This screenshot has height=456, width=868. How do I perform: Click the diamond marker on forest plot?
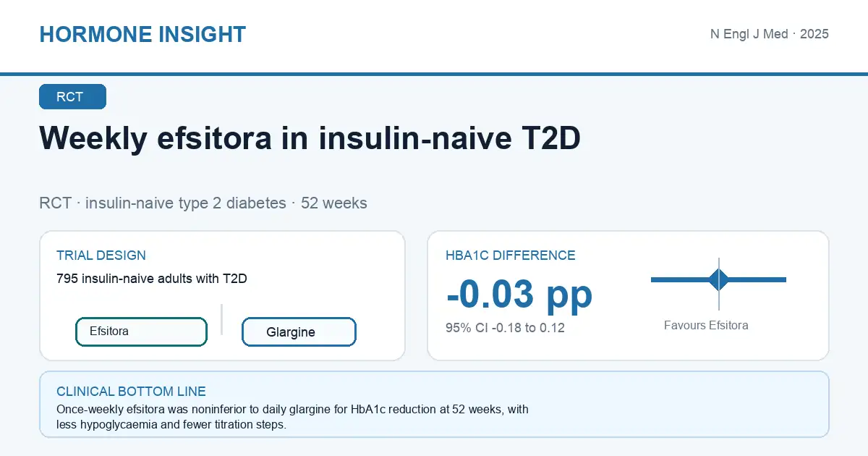[719, 279]
